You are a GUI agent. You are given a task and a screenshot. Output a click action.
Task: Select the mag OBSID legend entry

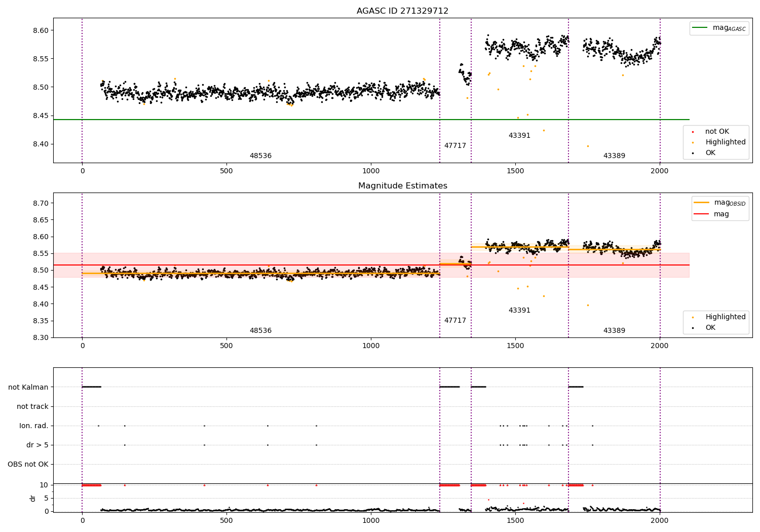tap(720, 203)
